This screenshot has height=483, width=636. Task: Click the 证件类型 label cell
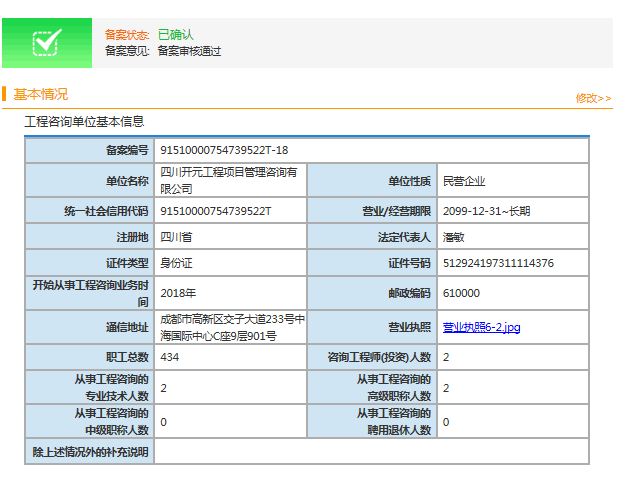(90, 263)
